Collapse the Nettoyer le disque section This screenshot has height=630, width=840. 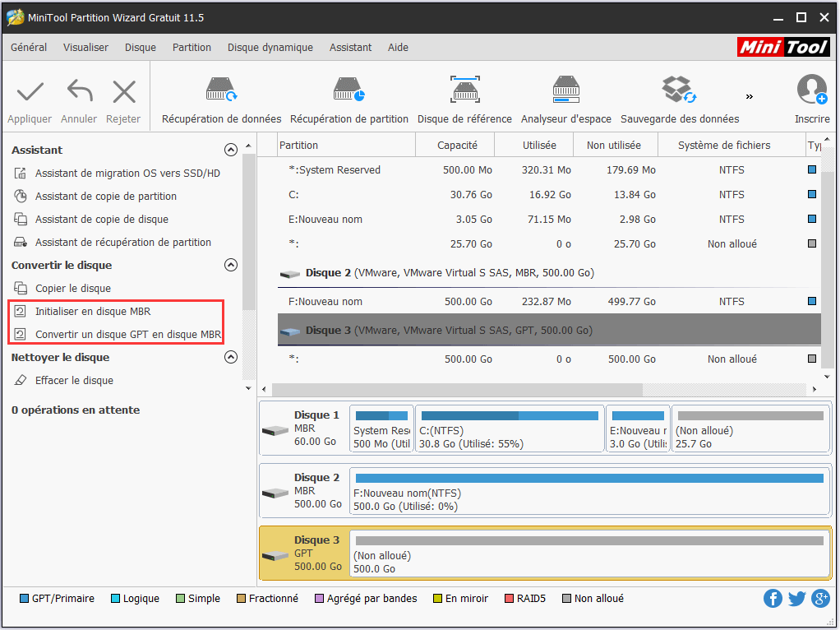tap(231, 358)
